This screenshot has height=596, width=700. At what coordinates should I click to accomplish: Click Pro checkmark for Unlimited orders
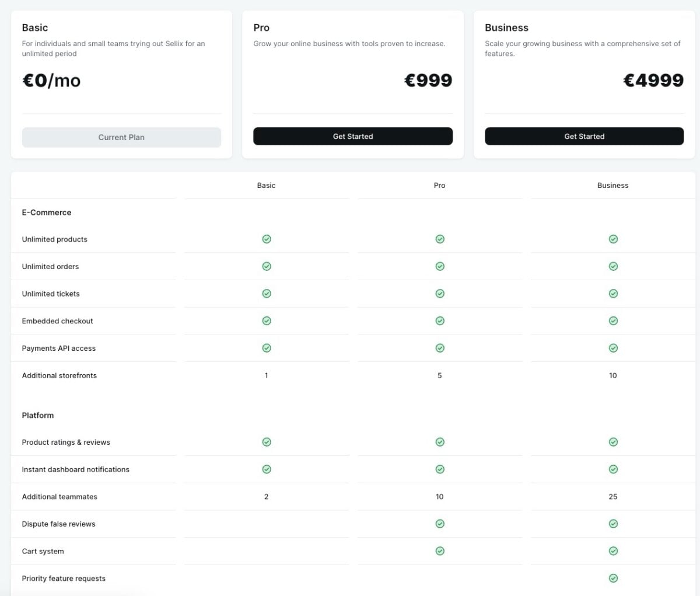[440, 266]
